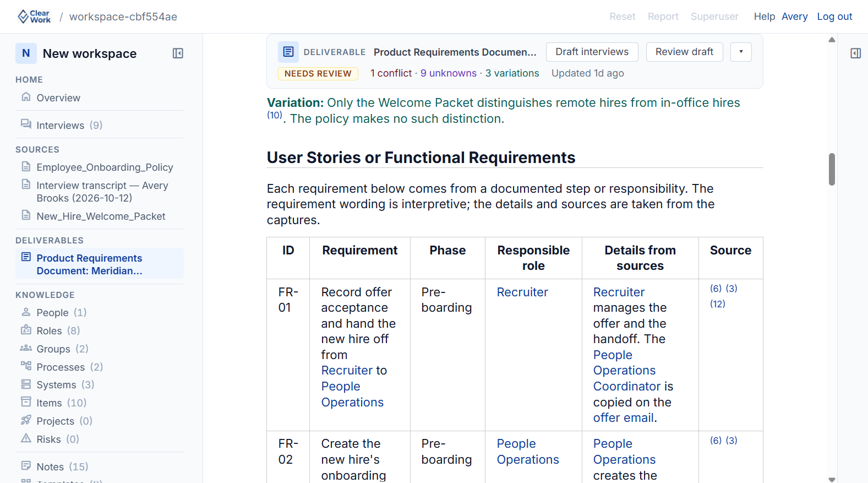Open the 3 variations link
This screenshot has width=868, height=483.
tap(512, 73)
